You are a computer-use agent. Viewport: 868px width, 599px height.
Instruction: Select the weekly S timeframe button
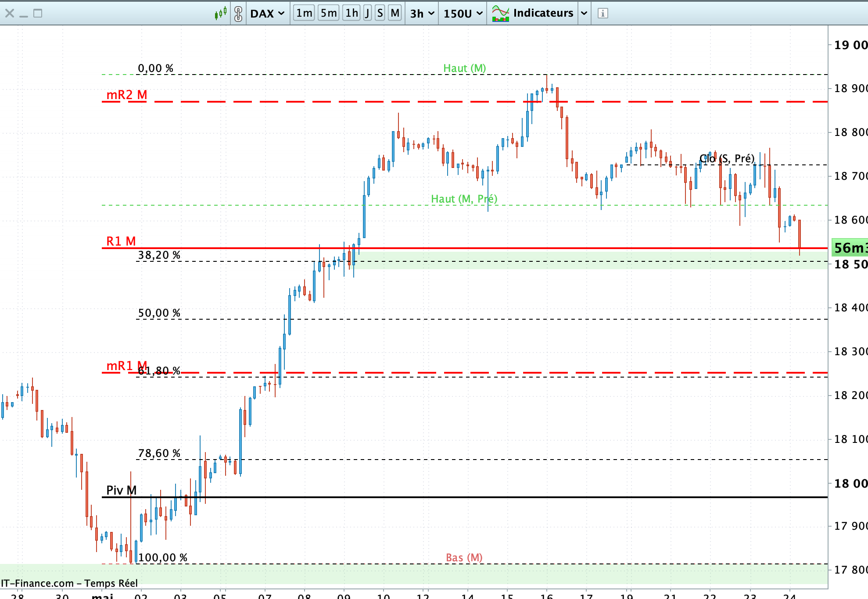coord(380,13)
